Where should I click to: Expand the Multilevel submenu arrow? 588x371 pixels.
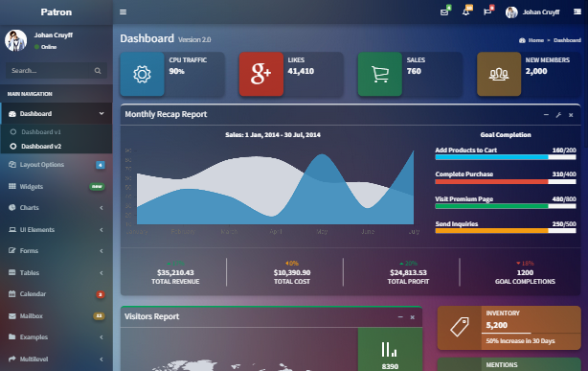coord(102,359)
